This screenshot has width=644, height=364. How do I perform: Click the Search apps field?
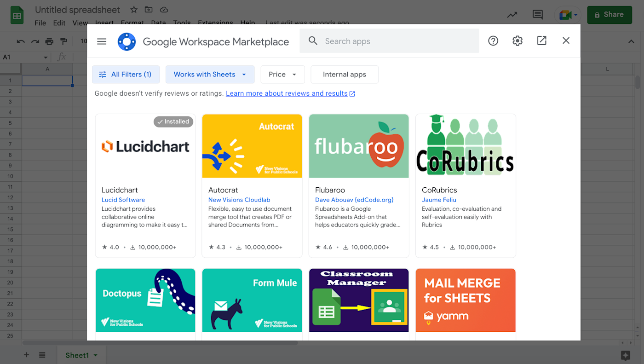click(389, 41)
